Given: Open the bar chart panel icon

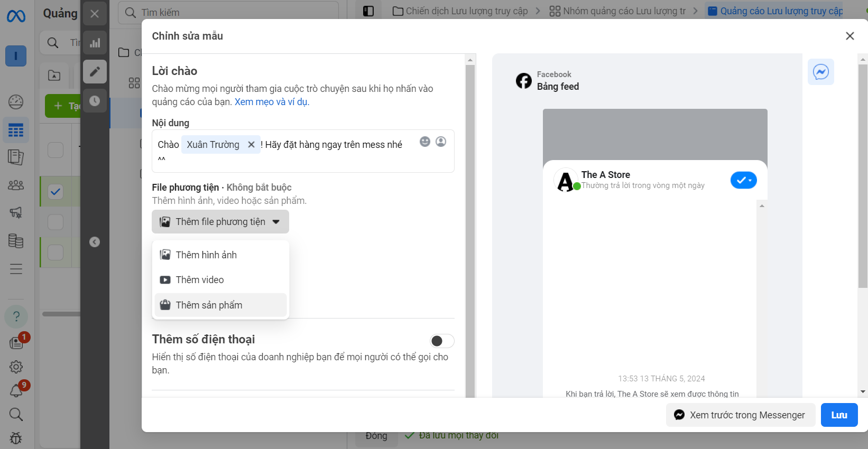Looking at the screenshot, I should [95, 43].
